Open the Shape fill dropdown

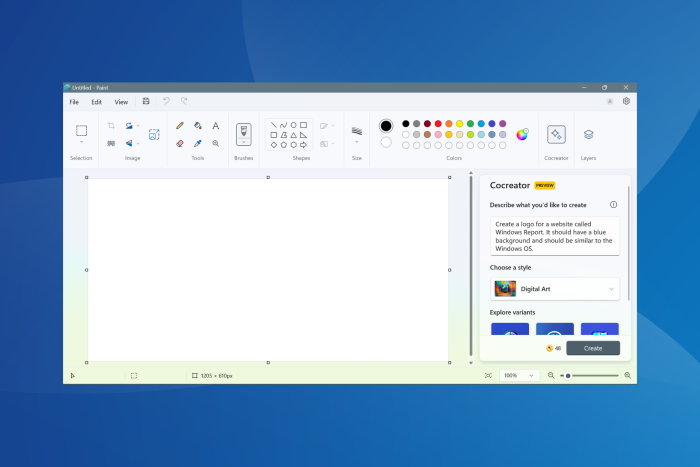(x=327, y=143)
